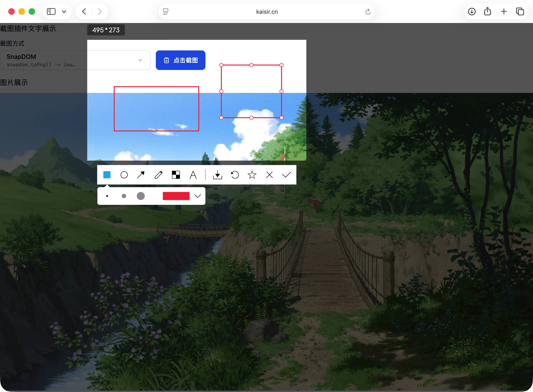Select the ellipse drawing tool
533x392 pixels.
pos(124,175)
